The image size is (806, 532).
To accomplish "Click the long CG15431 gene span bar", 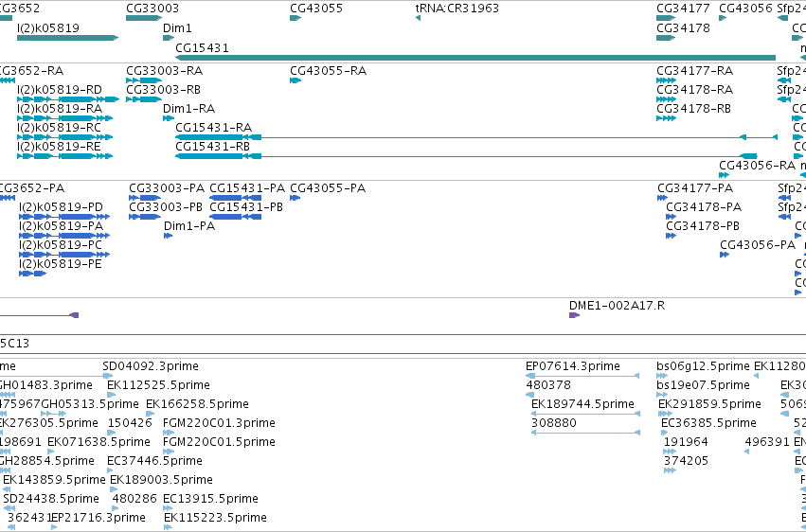I will pyautogui.click(x=475, y=58).
